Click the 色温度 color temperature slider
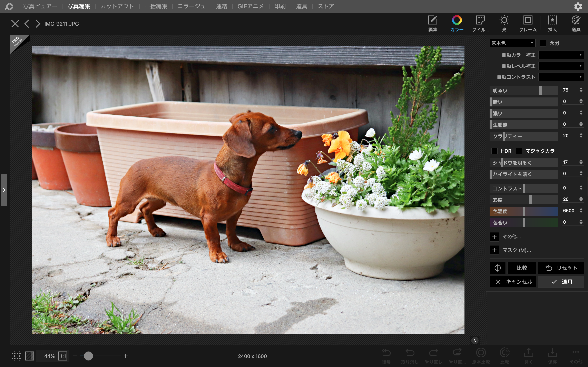 [x=524, y=211]
